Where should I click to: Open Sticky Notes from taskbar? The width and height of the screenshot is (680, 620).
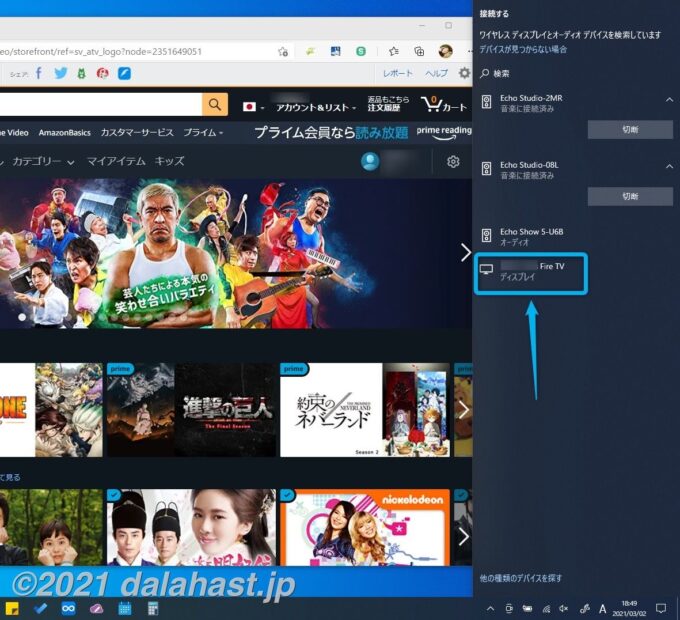click(12, 609)
